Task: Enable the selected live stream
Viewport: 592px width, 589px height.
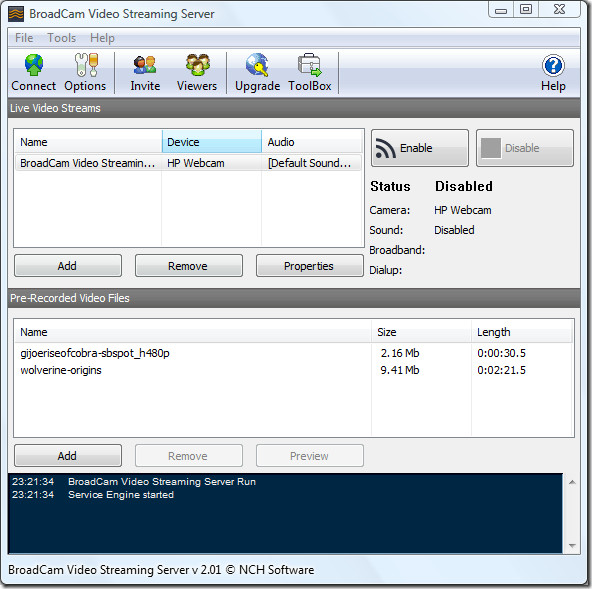Action: [x=420, y=148]
